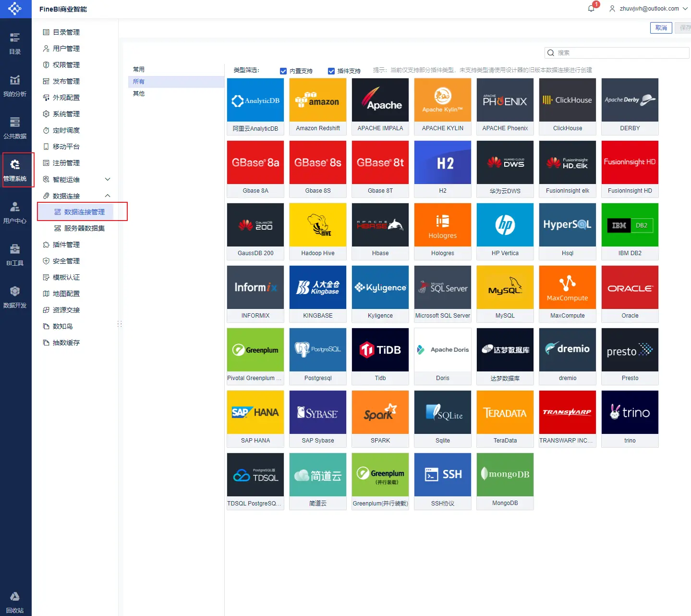The width and height of the screenshot is (691, 616).
Task: Open 回收站 at sidebar bottom
Action: pos(15,603)
